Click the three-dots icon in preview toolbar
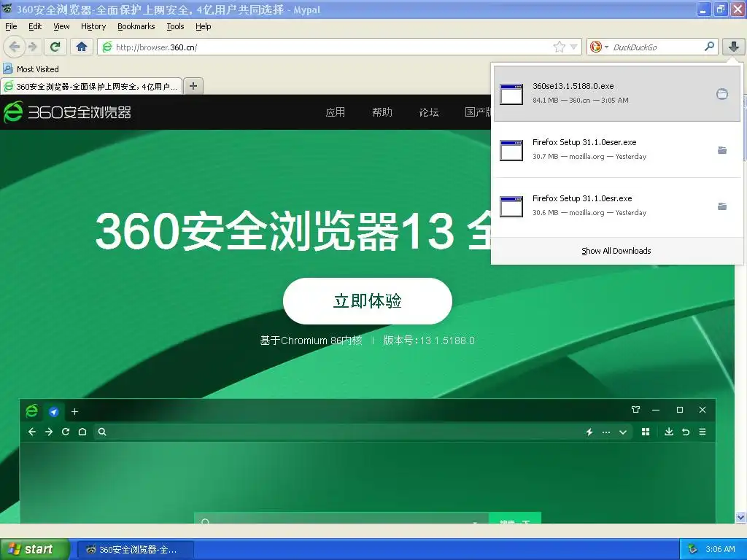747x560 pixels. 606,432
